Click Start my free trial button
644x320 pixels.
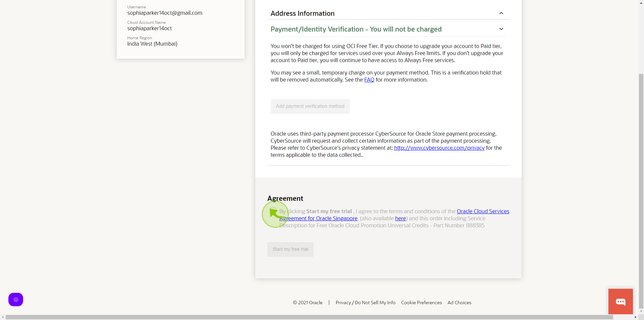click(290, 249)
